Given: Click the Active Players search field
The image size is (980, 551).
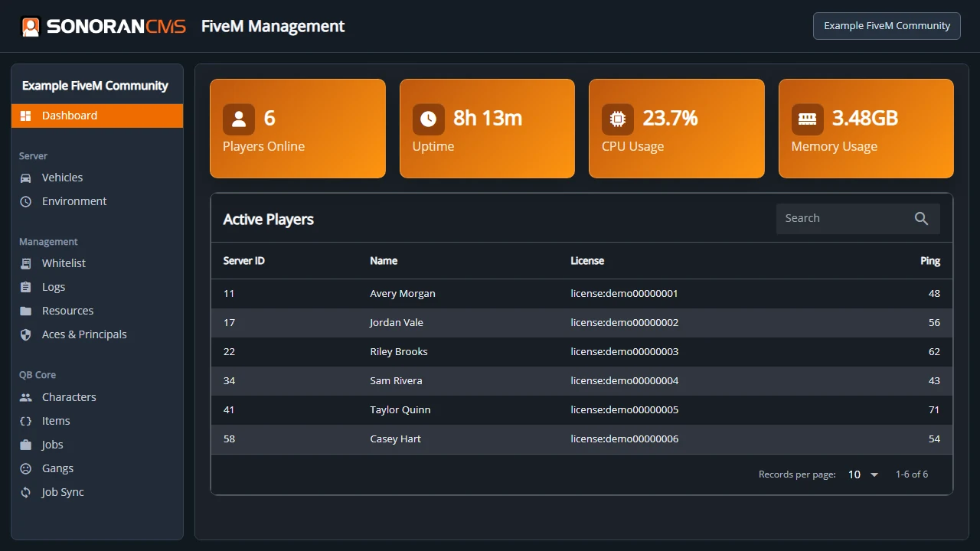Looking at the screenshot, I should [857, 219].
